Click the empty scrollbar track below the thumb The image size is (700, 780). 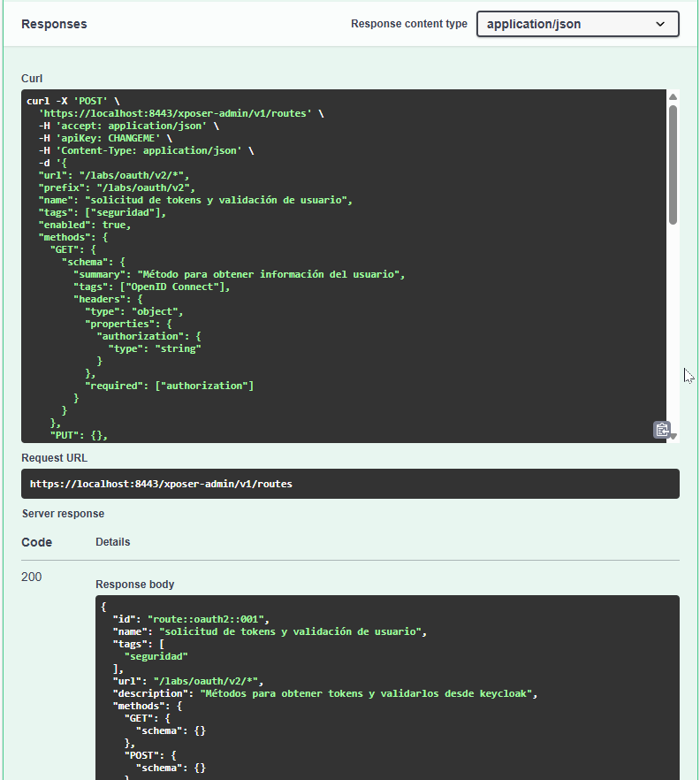(x=673, y=327)
